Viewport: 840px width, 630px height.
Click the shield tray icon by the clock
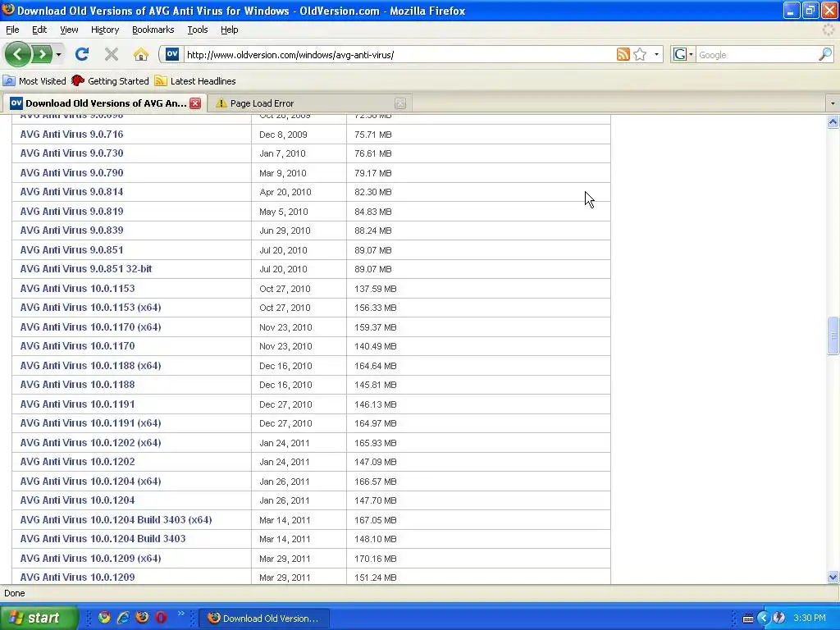pos(779,619)
